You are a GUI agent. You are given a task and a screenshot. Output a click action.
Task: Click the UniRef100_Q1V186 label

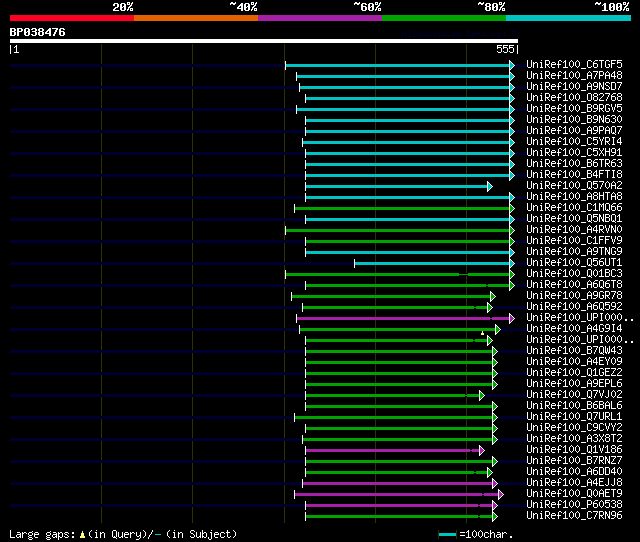coord(574,450)
